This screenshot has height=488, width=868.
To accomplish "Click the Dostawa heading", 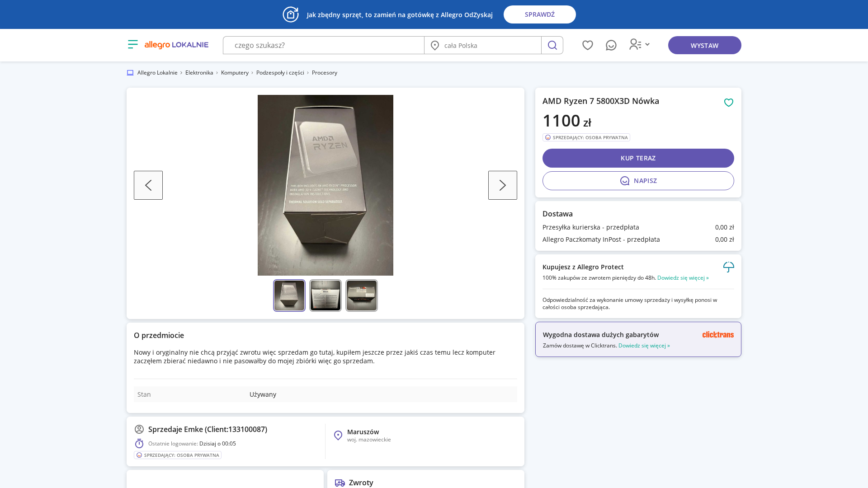I will click(557, 214).
